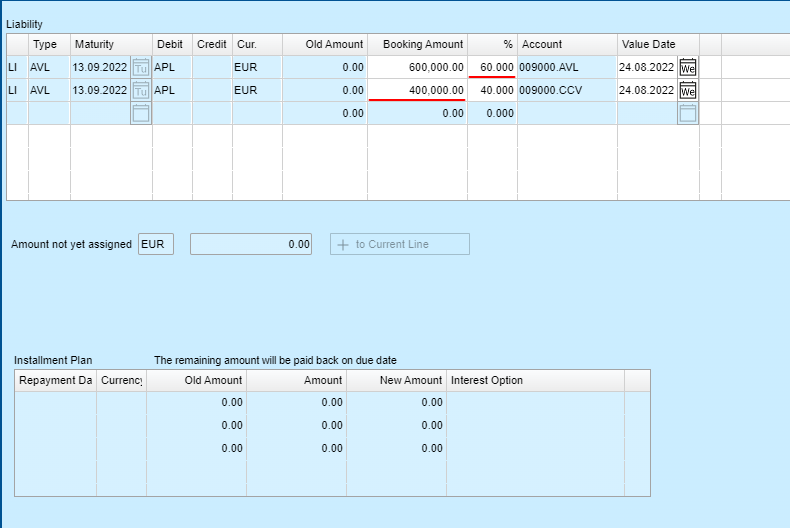Click the Booking Amount column header
Viewport: 790px width, 528px height.
(418, 44)
